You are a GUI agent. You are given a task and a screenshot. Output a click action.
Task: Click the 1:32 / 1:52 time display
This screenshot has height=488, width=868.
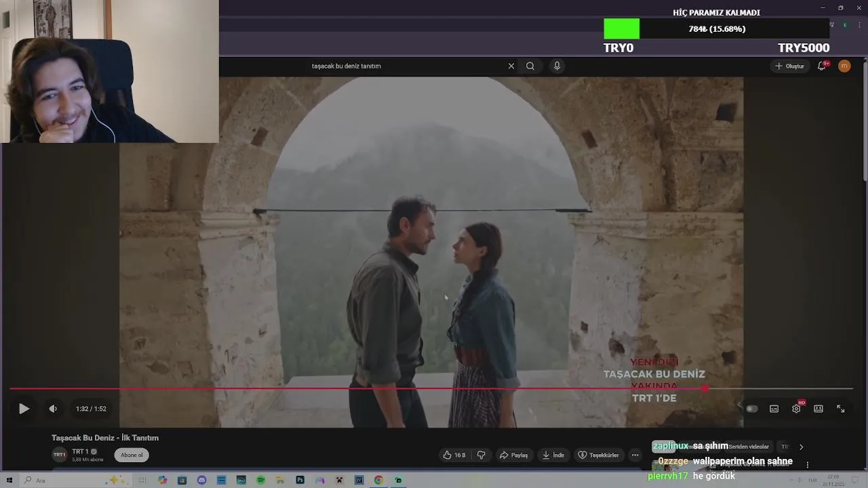pyautogui.click(x=91, y=409)
